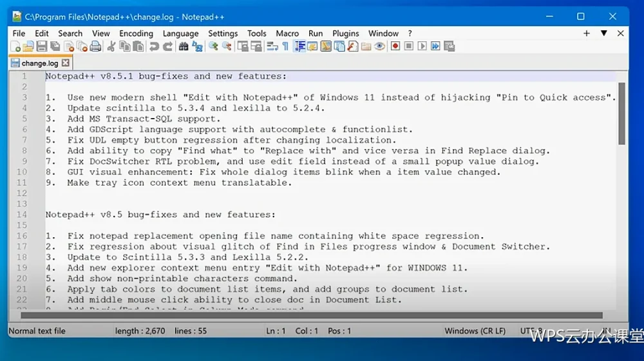Click 'length : 2,670' in status bar

coord(140,331)
